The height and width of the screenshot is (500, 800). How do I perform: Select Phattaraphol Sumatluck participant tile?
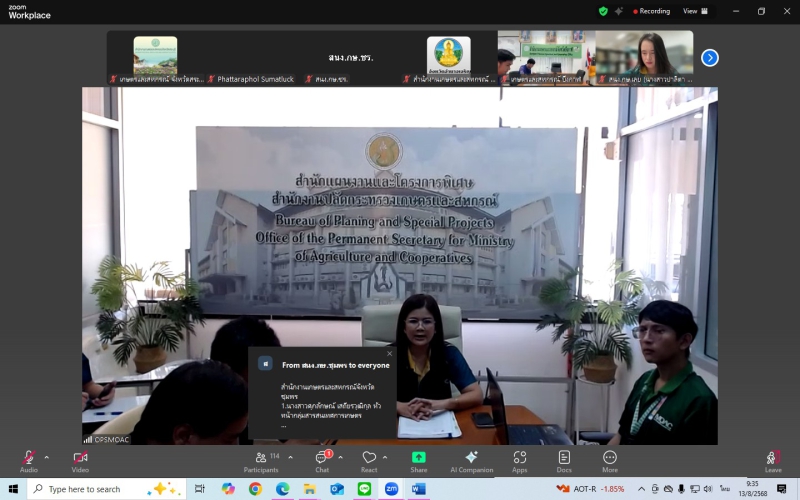(x=253, y=58)
